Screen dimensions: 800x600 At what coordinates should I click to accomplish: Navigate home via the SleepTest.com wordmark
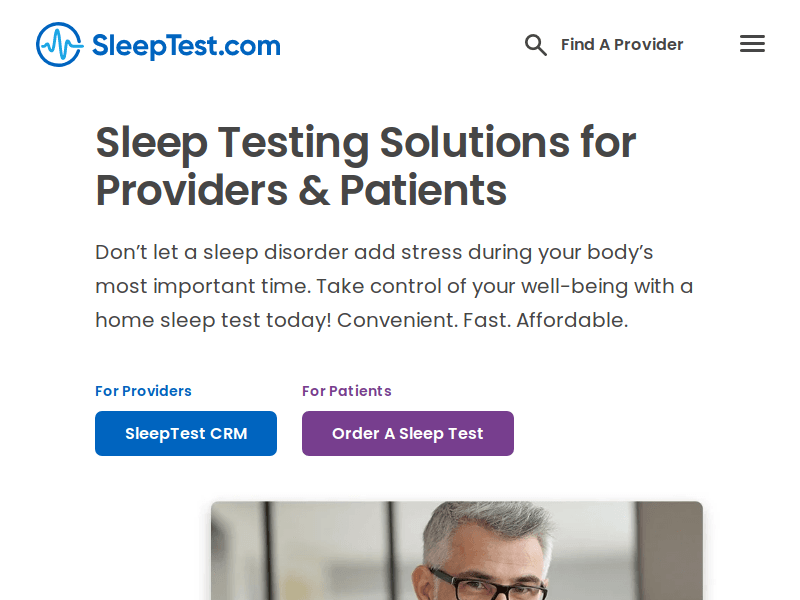(x=185, y=44)
